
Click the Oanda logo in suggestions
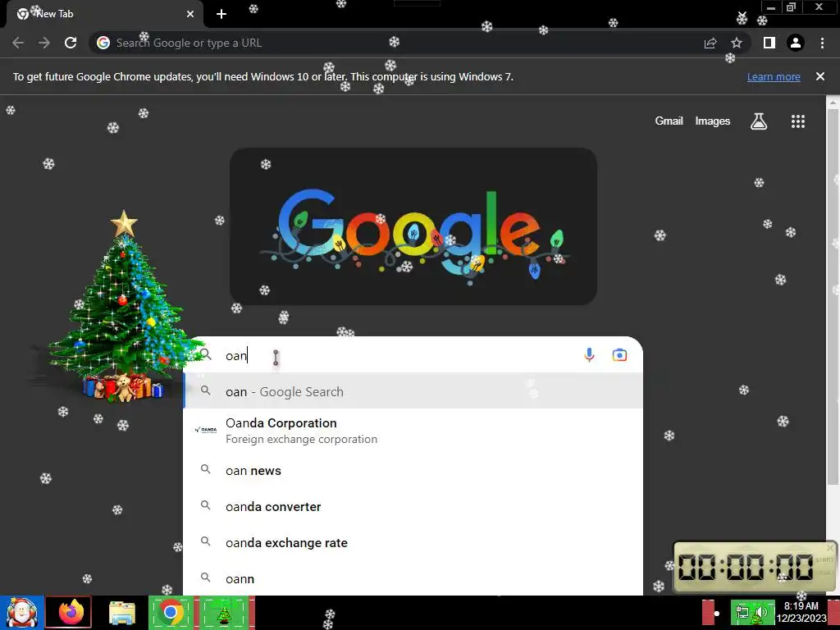tap(206, 430)
